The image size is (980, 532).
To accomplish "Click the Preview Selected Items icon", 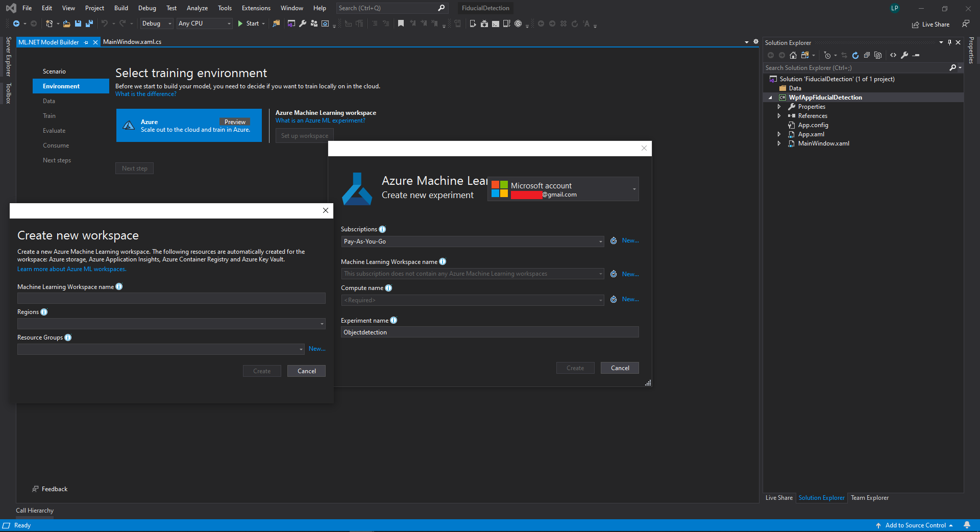I will pos(916,55).
